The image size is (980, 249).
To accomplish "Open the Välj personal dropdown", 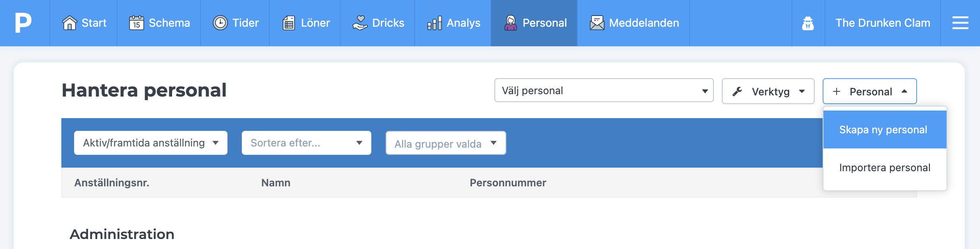I will (x=604, y=91).
